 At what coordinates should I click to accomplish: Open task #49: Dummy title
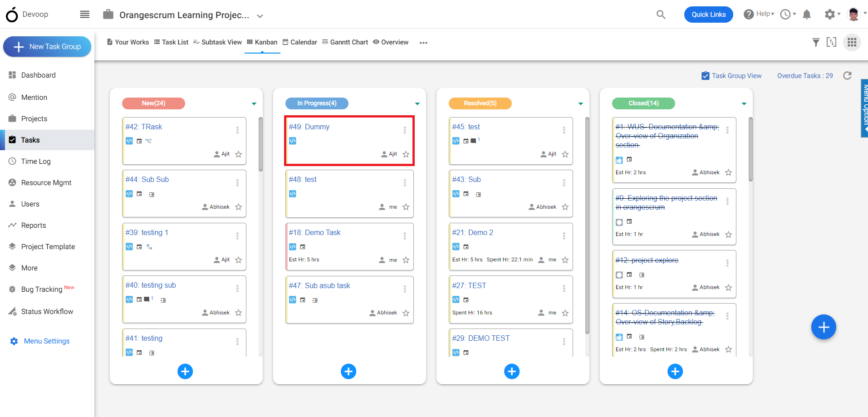click(x=309, y=127)
